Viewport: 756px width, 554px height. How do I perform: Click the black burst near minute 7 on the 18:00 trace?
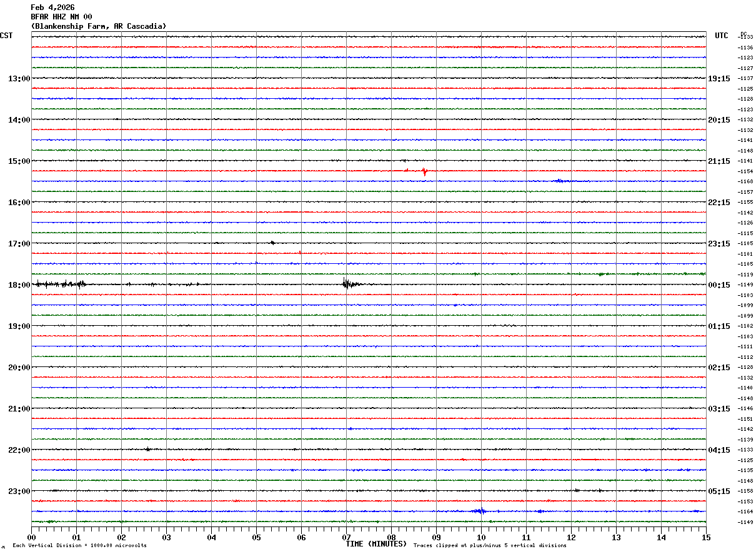[350, 284]
